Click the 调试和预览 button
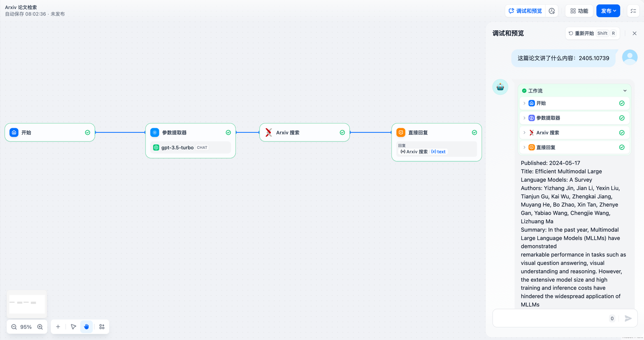 (x=525, y=10)
